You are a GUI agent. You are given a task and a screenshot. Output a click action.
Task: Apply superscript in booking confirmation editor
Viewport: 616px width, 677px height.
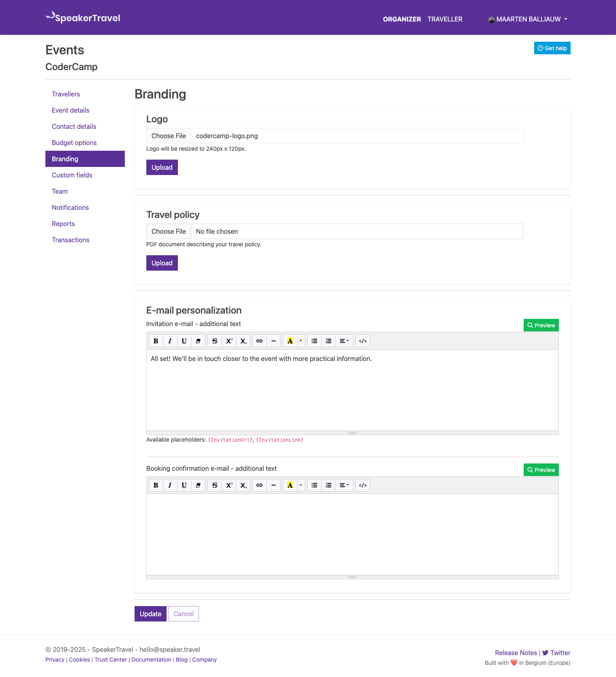229,485
